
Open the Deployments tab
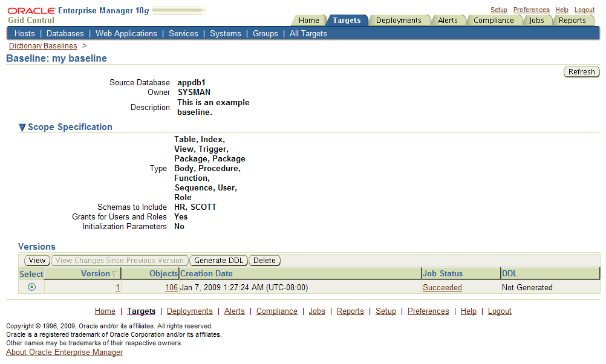pos(399,21)
